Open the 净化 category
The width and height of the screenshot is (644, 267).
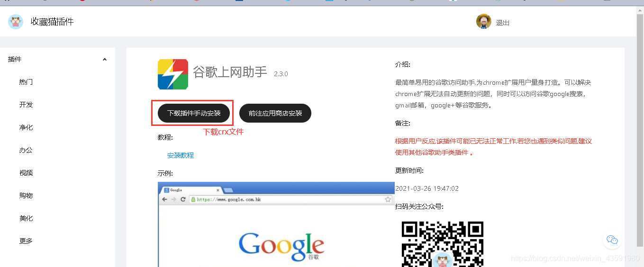pyautogui.click(x=26, y=127)
